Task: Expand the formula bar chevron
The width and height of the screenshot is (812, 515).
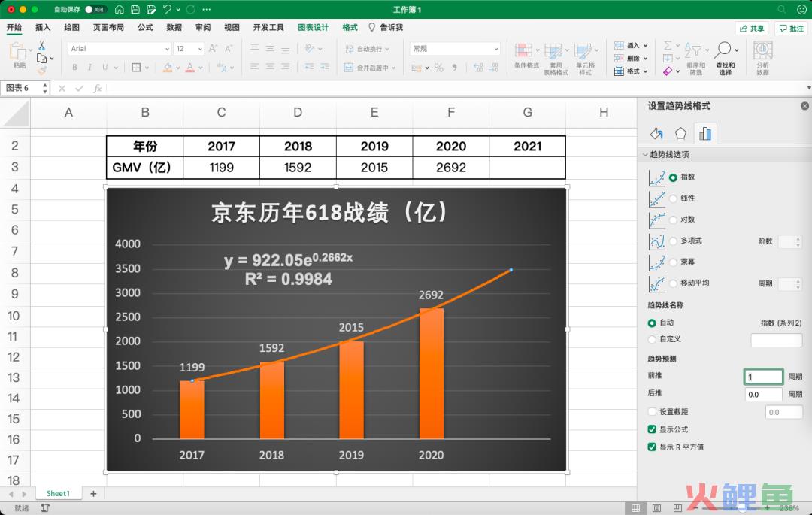Action: pos(808,89)
